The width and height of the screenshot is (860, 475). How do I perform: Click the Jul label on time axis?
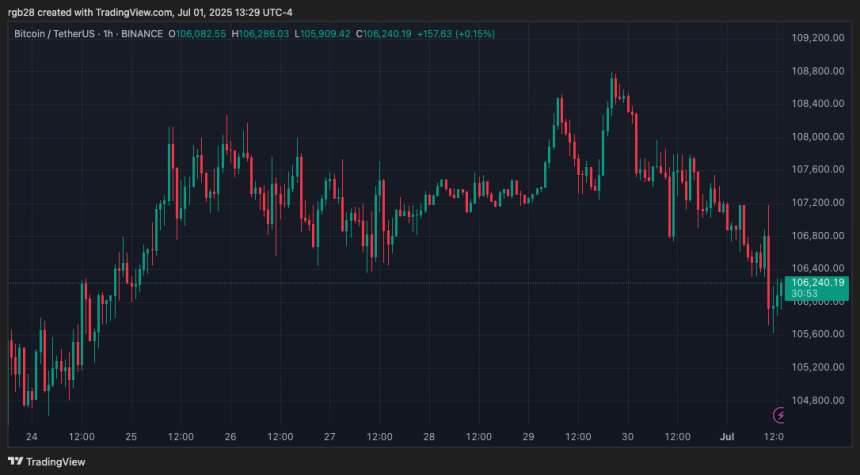(727, 437)
